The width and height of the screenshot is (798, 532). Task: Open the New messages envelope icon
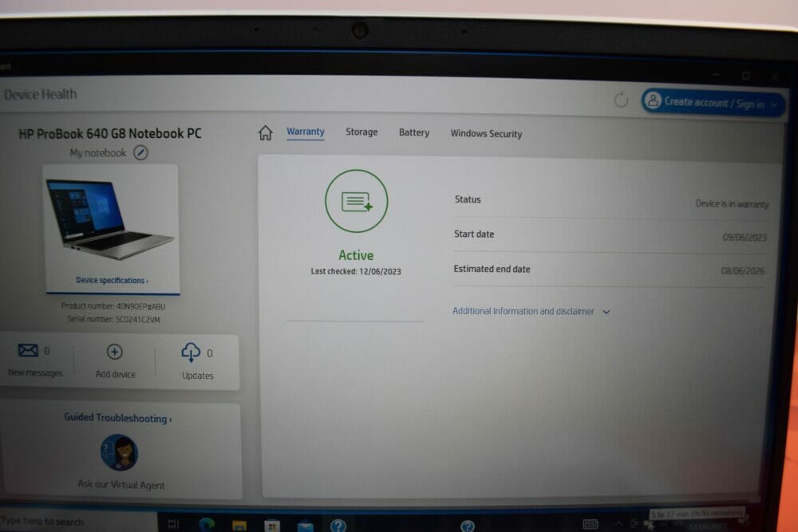(28, 350)
